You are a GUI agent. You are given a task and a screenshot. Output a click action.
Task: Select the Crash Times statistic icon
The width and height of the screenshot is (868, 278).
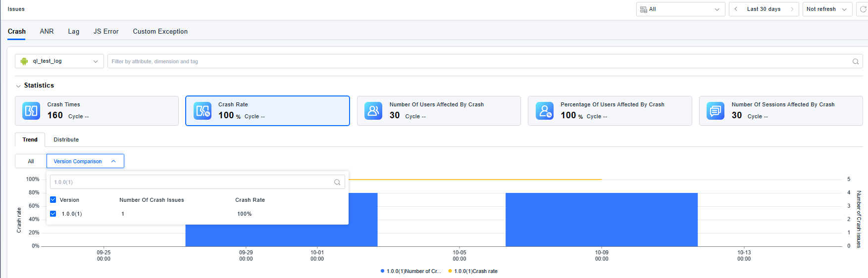click(31, 111)
